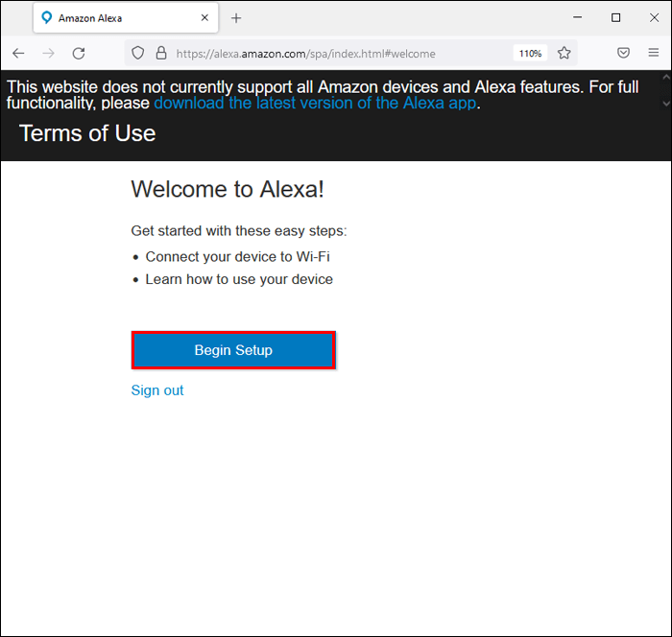This screenshot has width=672, height=637.
Task: Click the Get started with these easy steps text
Action: [x=239, y=231]
